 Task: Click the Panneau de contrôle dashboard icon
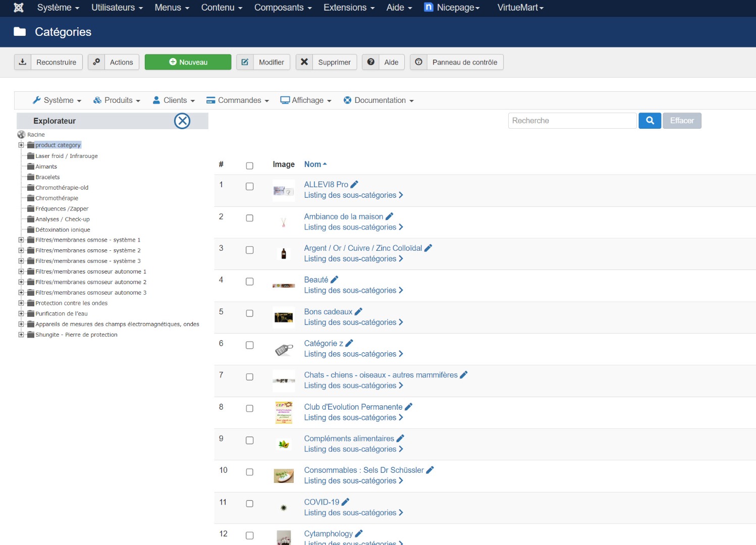(x=419, y=62)
